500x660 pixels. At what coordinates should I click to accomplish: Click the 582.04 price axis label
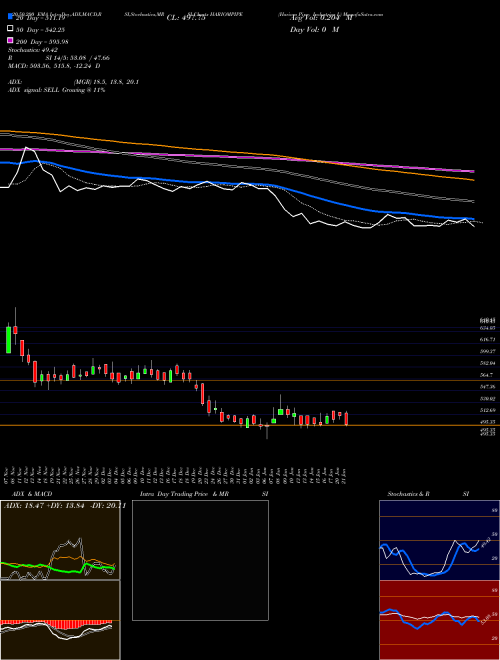(489, 363)
